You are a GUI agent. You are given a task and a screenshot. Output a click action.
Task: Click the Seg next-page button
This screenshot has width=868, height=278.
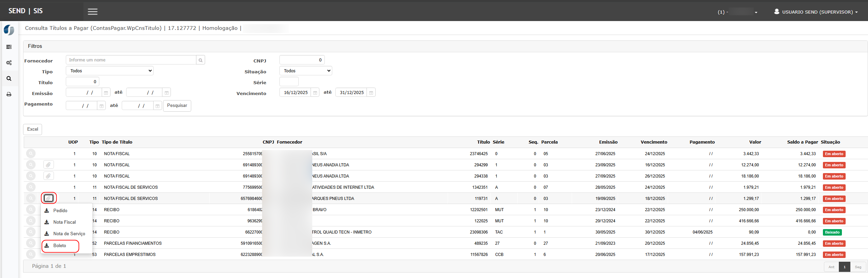[x=858, y=267]
